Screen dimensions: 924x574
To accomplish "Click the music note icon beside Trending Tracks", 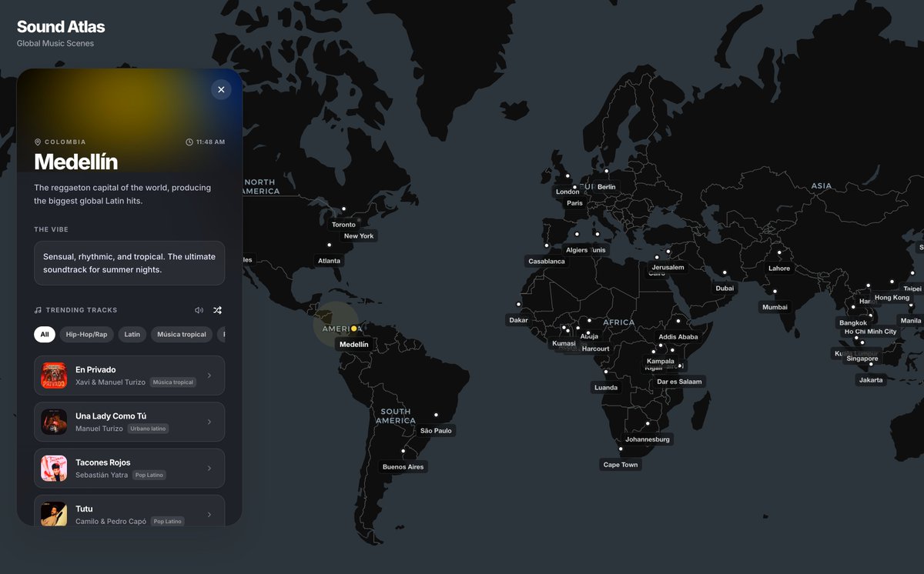I will 38,310.
